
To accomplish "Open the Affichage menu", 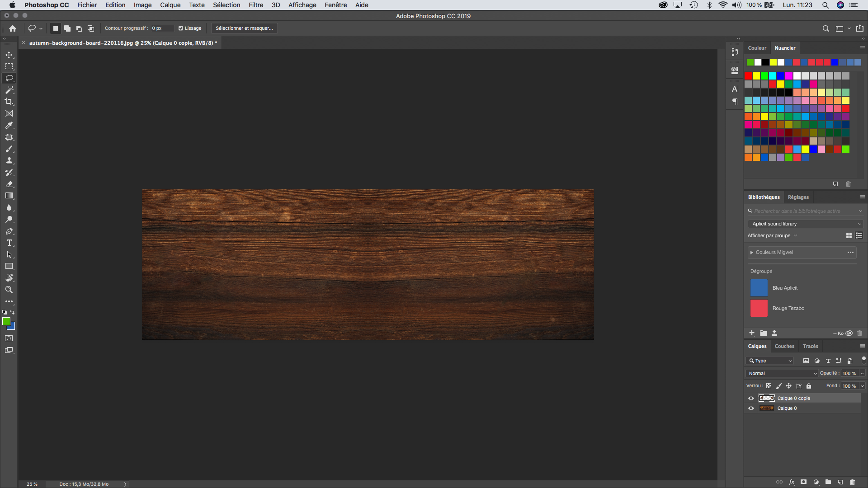I will pyautogui.click(x=302, y=5).
